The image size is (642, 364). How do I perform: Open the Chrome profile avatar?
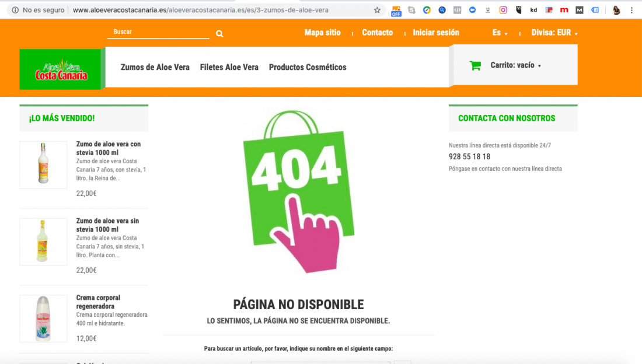click(616, 10)
